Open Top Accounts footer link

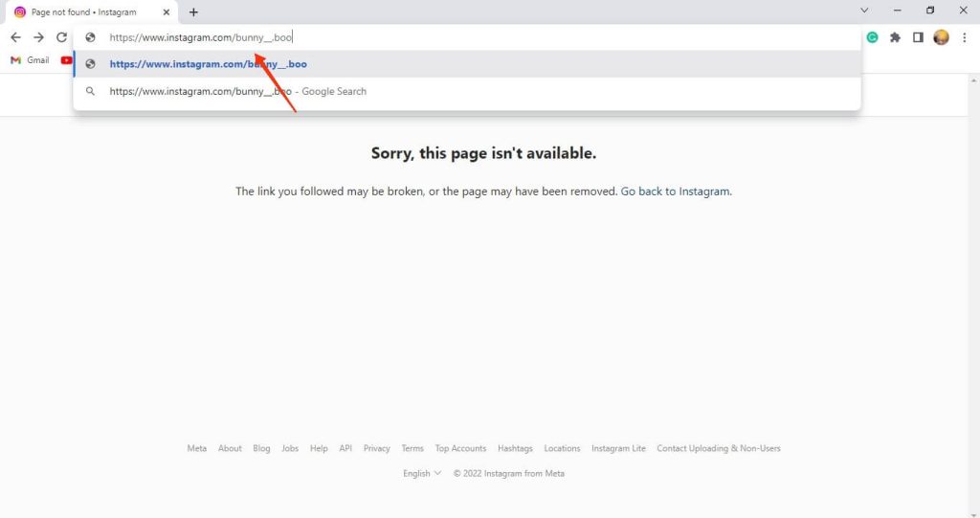460,448
